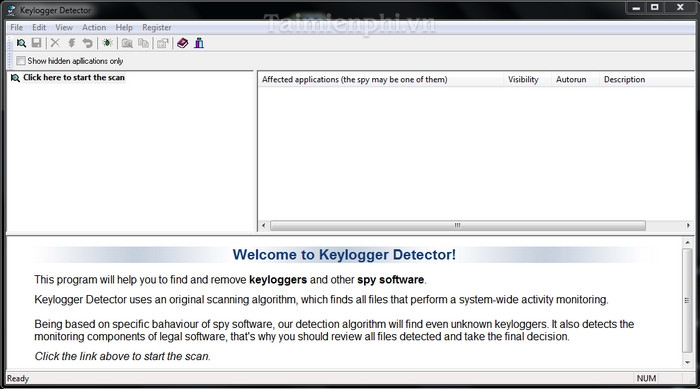Click right arrow of horizontal scrollbar
This screenshot has width=700, height=389.
point(688,226)
